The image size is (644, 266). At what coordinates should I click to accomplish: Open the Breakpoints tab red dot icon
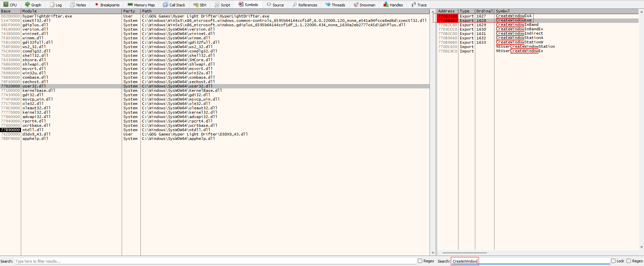pos(96,5)
